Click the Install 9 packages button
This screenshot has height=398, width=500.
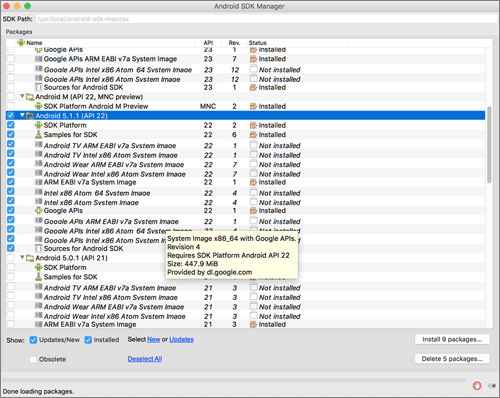pyautogui.click(x=452, y=339)
